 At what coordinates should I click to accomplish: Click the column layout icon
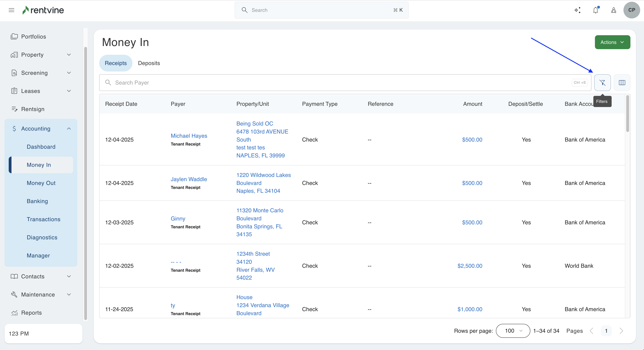[x=622, y=83]
